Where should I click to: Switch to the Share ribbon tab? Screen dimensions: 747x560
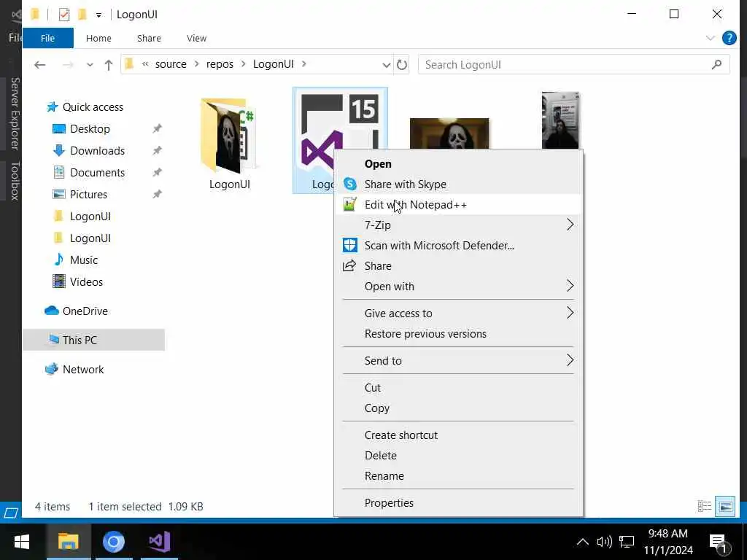[149, 38]
